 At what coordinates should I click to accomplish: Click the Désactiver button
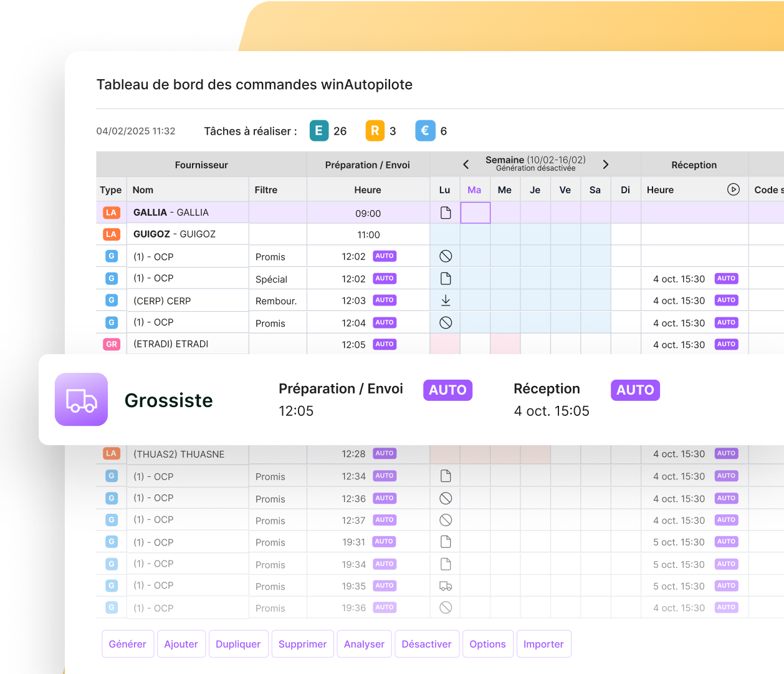(x=426, y=644)
